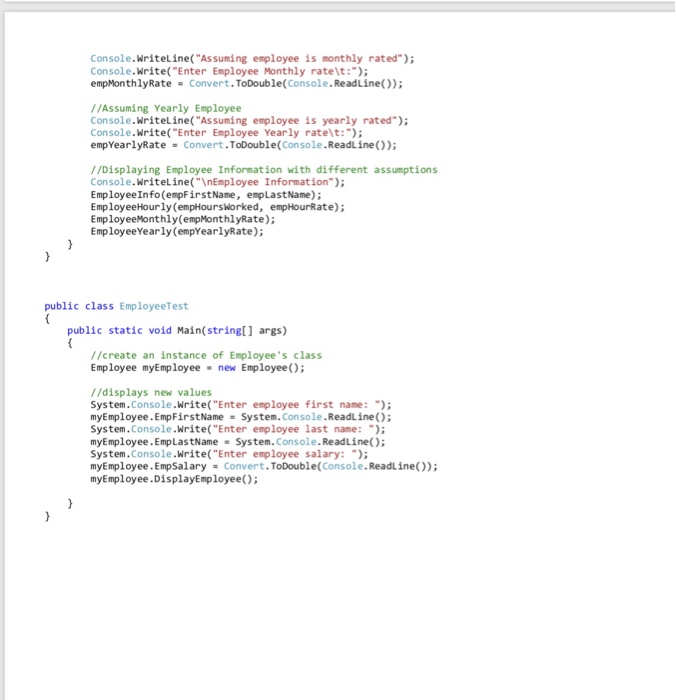
Task: Click the EmployeeMonthly(empMonthlyRate) call
Action: [183, 219]
